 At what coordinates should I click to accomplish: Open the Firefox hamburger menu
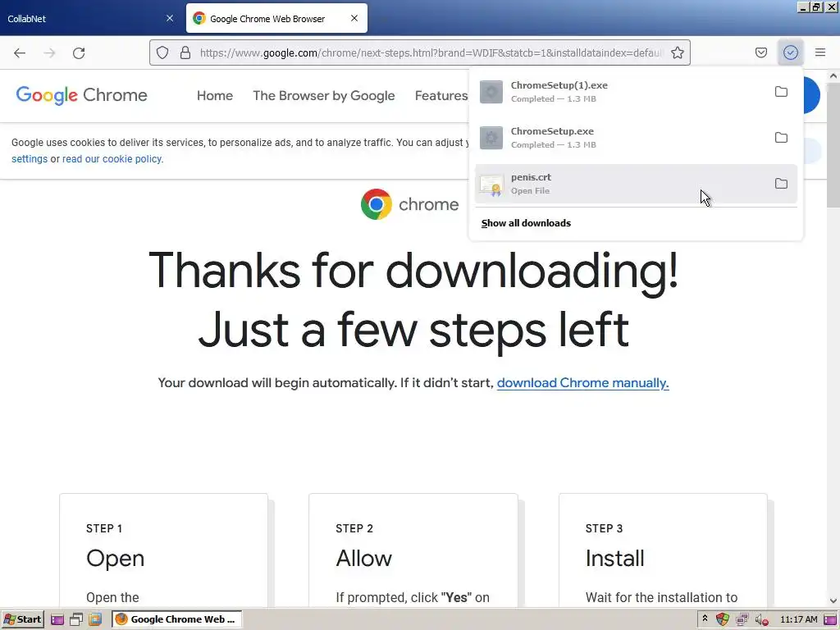coord(820,52)
